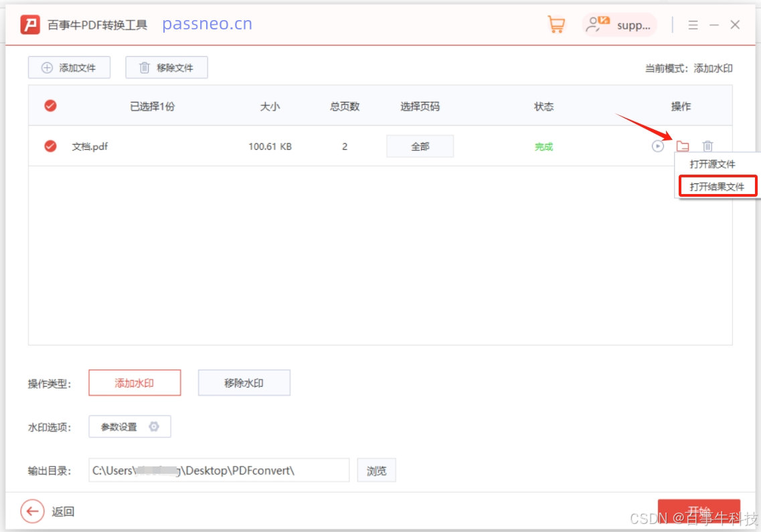Click the red P application logo
This screenshot has height=532, width=761.
tap(30, 24)
